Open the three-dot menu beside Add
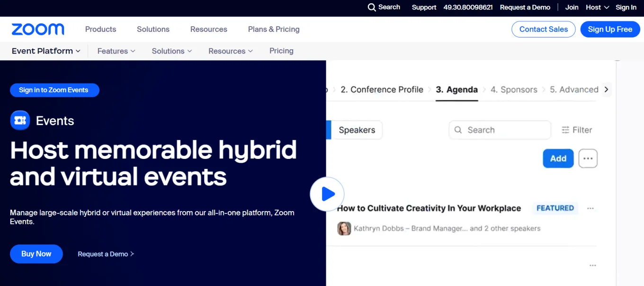The image size is (644, 286). pyautogui.click(x=588, y=159)
